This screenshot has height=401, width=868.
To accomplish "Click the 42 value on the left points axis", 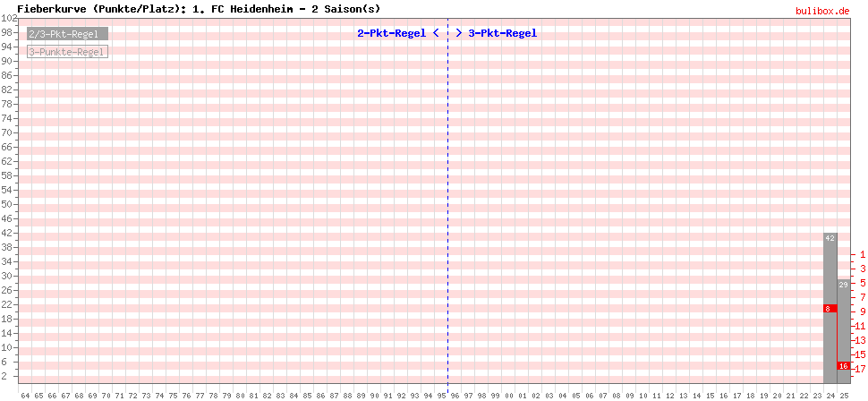I will click(8, 234).
